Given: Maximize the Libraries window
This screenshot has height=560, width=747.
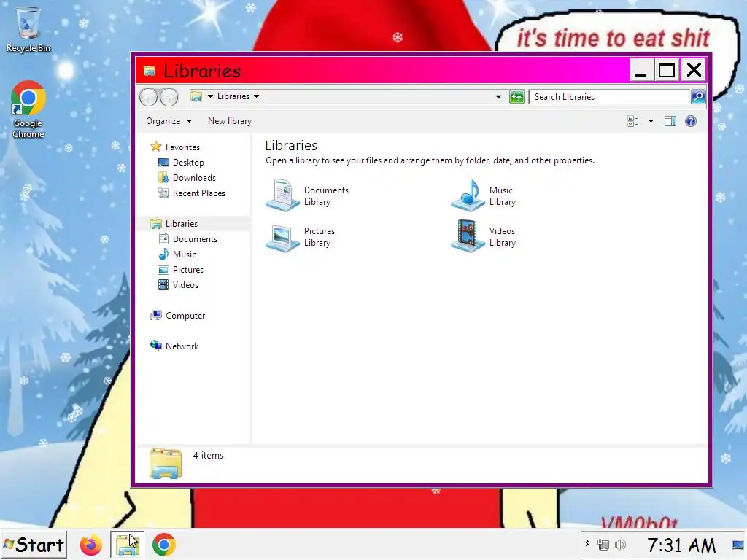Looking at the screenshot, I should click(x=667, y=70).
